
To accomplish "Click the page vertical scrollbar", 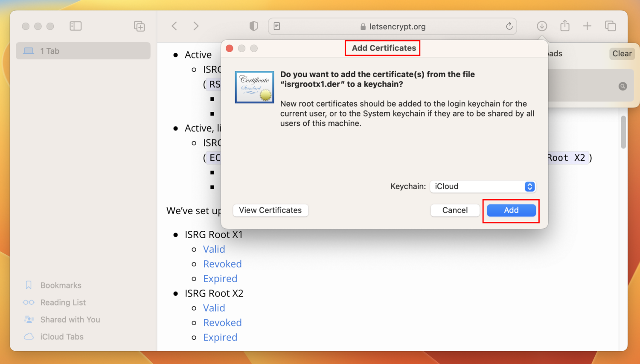I will [x=623, y=132].
